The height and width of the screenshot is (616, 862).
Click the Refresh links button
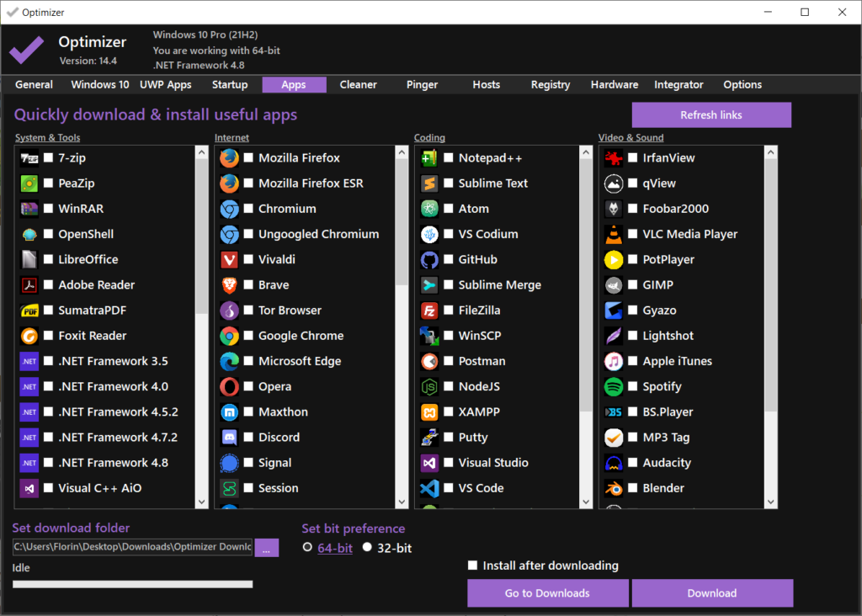[x=711, y=114]
